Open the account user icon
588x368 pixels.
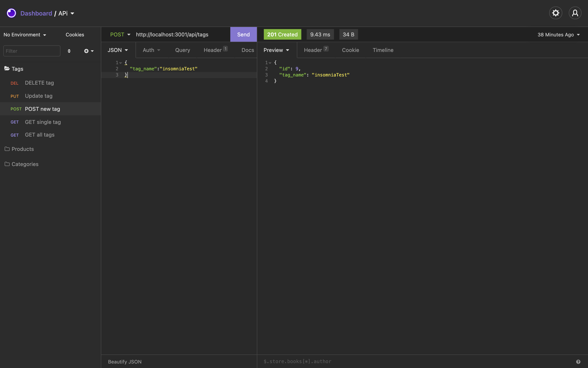[x=575, y=13]
